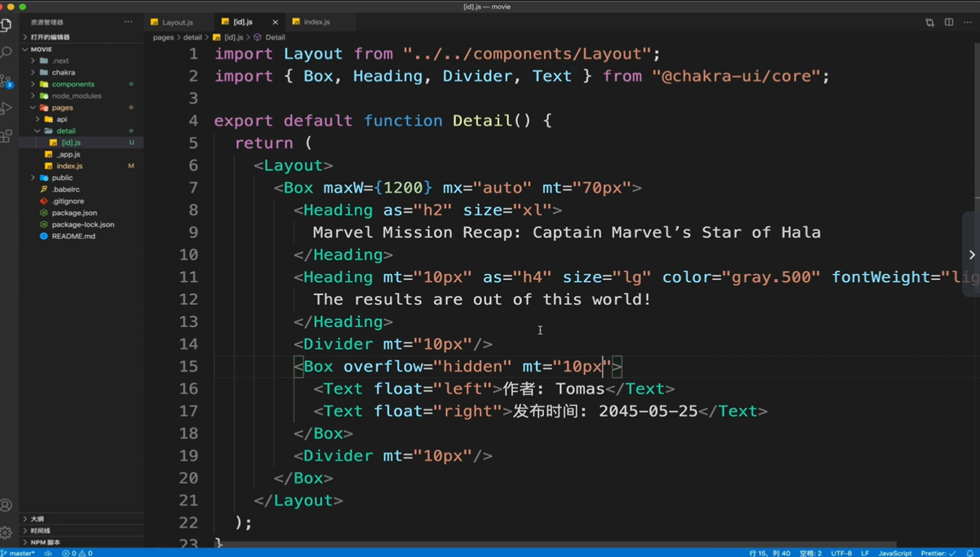Close the [id].js editor tab

point(275,22)
